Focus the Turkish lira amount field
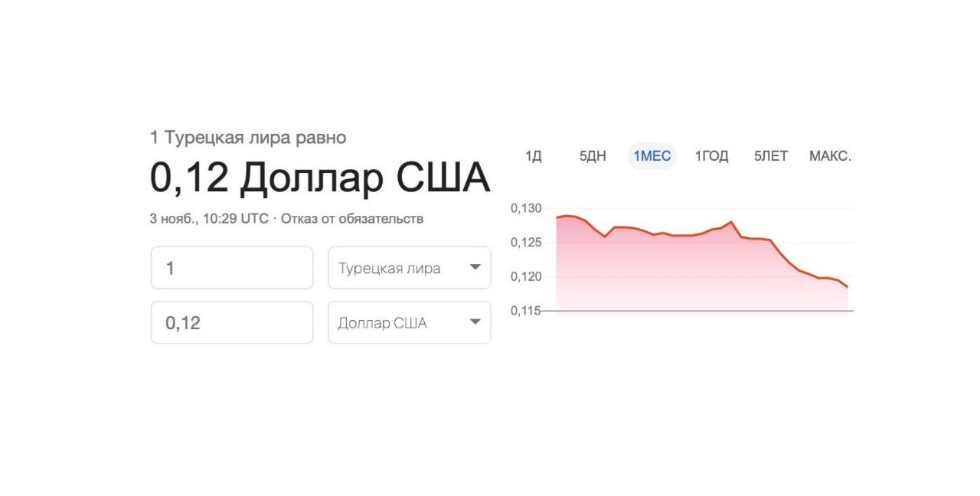Viewport: 980px width, 496px height. (x=232, y=268)
